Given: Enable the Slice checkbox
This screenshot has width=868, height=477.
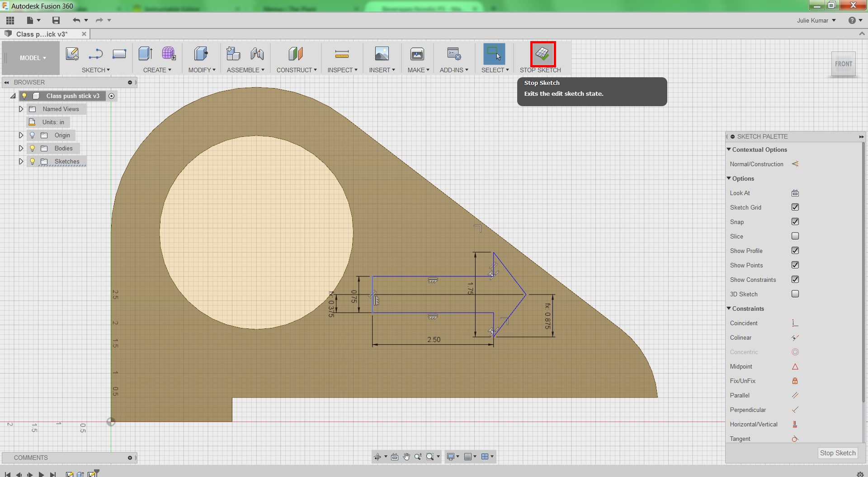Looking at the screenshot, I should (795, 236).
